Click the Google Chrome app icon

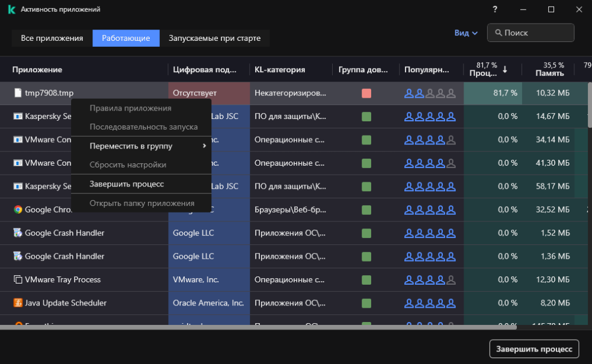tap(18, 210)
